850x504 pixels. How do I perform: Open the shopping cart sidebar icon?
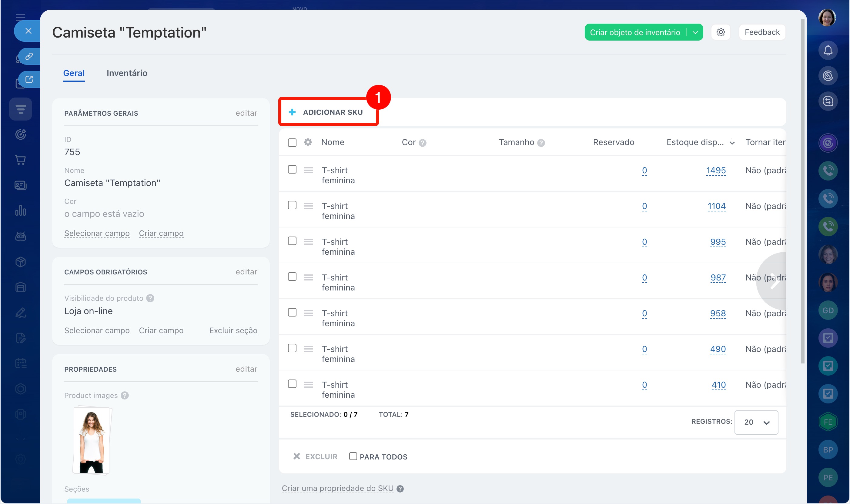coord(20,160)
